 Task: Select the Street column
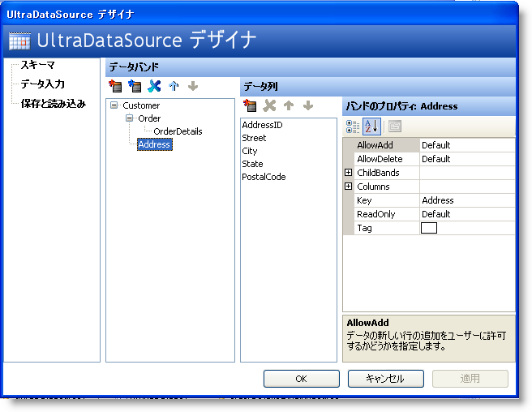pyautogui.click(x=254, y=138)
